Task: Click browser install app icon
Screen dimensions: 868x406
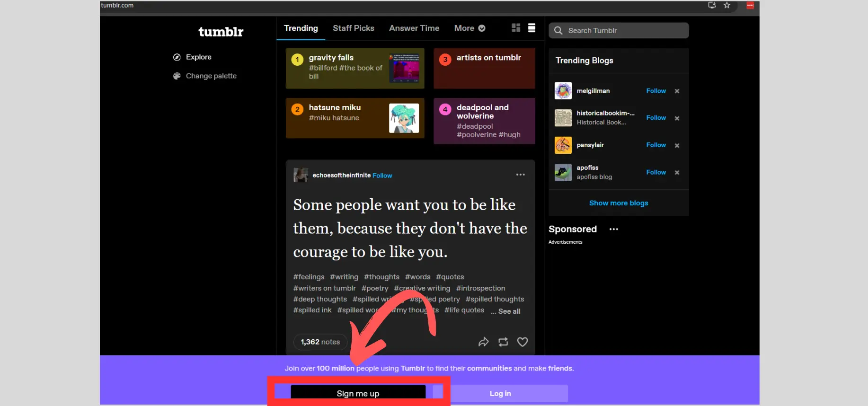Action: (712, 5)
